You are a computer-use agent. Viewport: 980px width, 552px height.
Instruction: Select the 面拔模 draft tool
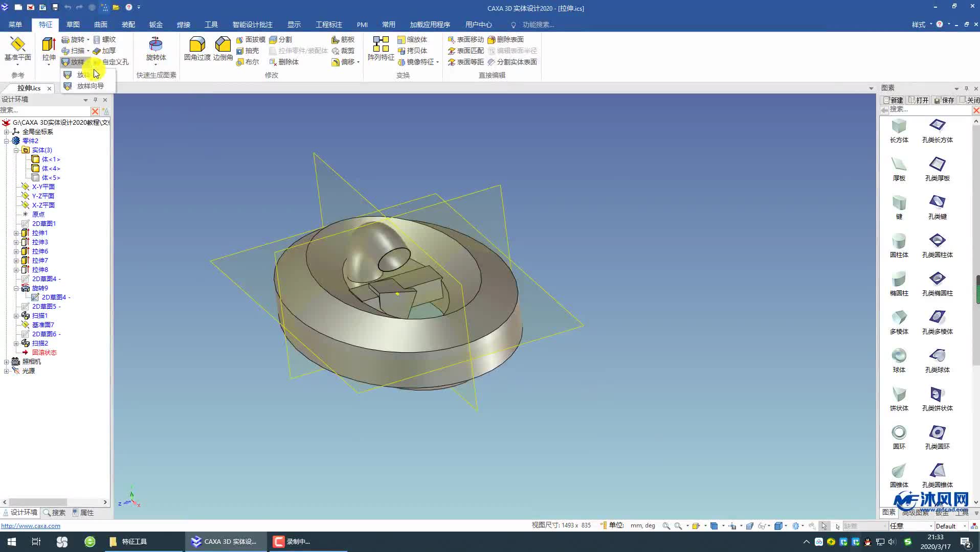coord(251,39)
